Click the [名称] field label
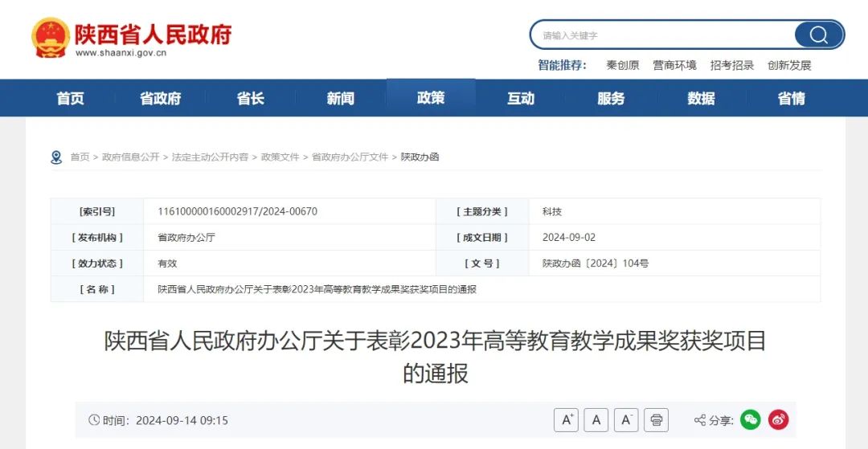Screen dimensions: 868x449 (x=97, y=289)
